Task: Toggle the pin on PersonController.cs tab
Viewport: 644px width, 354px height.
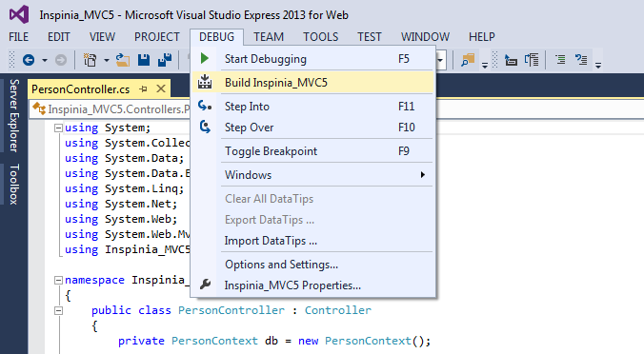Action: [143, 88]
